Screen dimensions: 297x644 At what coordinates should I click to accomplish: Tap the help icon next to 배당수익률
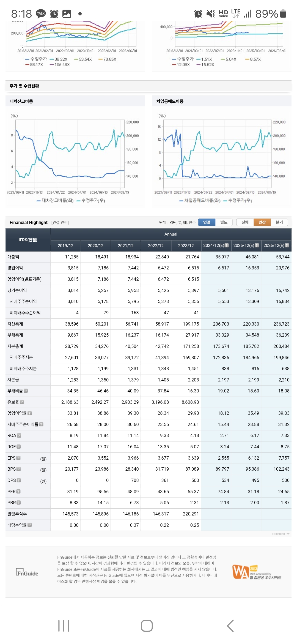click(30, 525)
